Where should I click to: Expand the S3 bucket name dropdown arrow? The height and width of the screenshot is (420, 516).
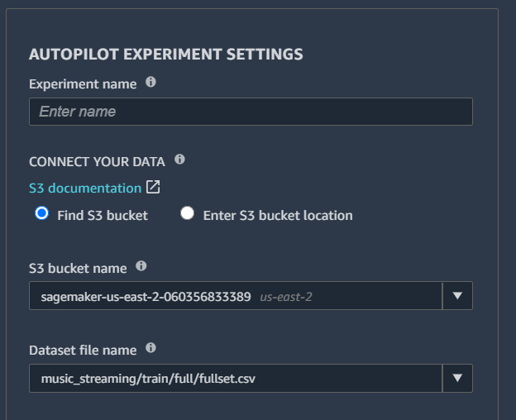point(457,296)
